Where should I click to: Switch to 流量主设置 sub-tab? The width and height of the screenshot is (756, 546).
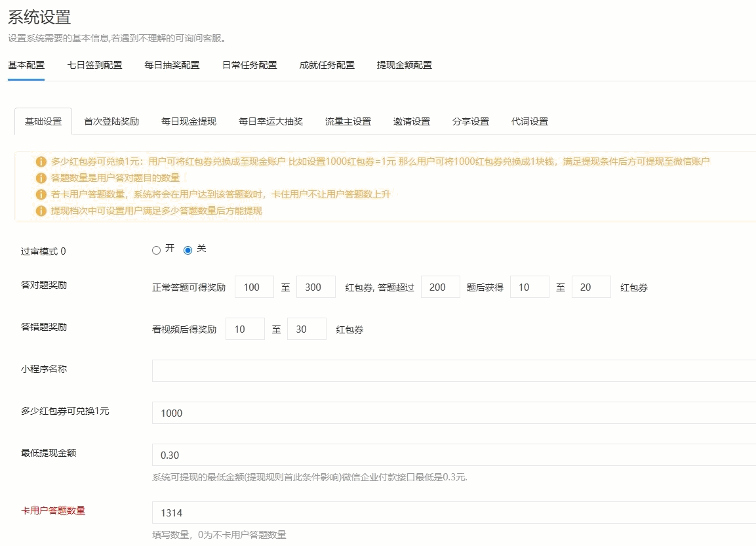coord(348,121)
